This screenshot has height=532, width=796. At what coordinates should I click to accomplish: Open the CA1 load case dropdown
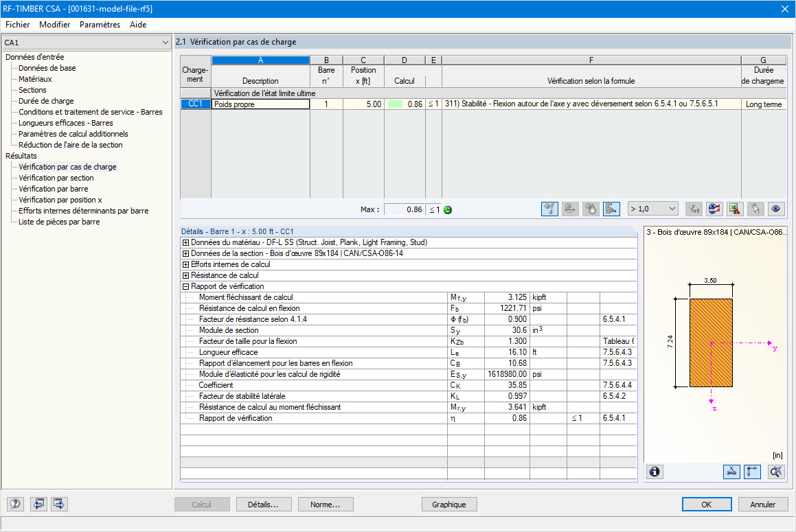click(x=165, y=42)
